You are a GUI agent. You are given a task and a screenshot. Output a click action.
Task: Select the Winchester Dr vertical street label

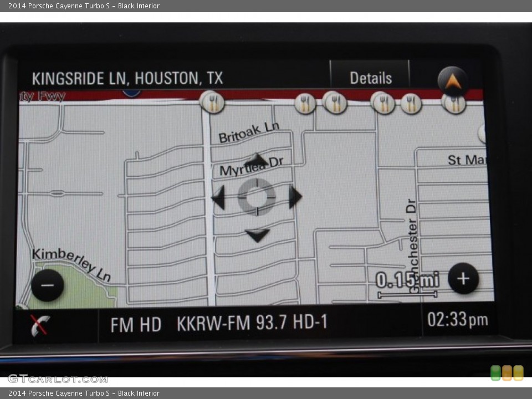(412, 245)
